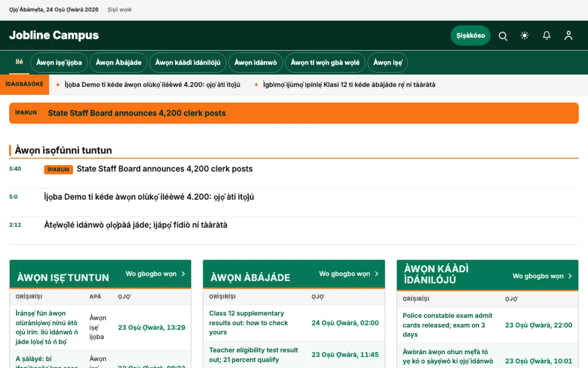
Task: Select the Ilé tab
Action: tap(20, 62)
